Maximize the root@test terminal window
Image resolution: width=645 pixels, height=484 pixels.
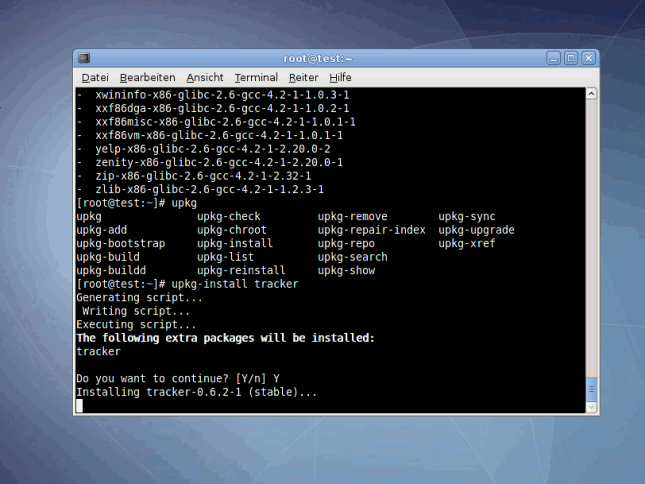click(x=571, y=58)
